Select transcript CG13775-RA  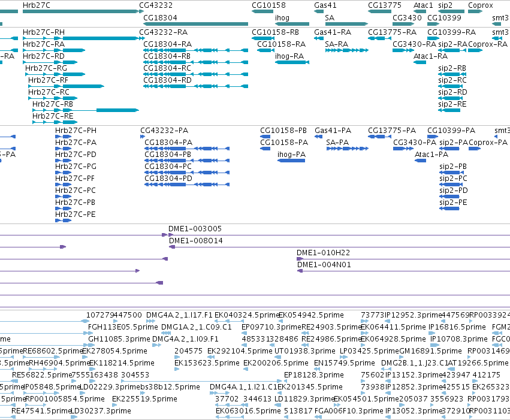point(379,38)
